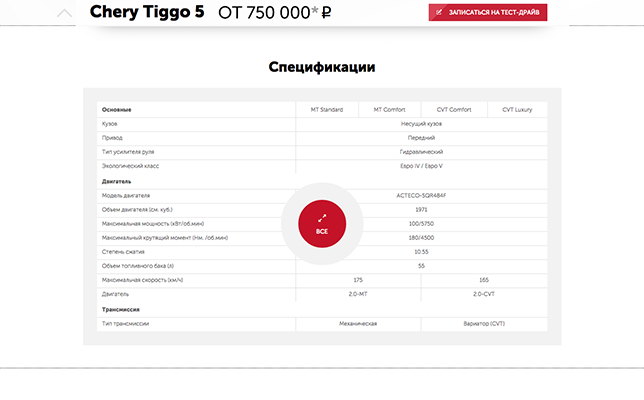Image resolution: width=644 pixels, height=400 pixels.
Task: Click the Степень сжатия label
Action: tap(123, 252)
